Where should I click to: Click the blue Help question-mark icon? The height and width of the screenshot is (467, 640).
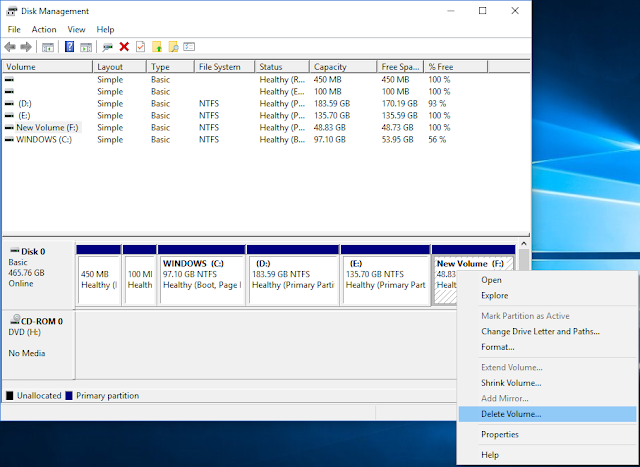pyautogui.click(x=69, y=47)
